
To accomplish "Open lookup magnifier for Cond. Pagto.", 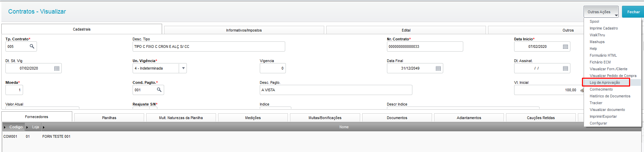I will tap(159, 90).
